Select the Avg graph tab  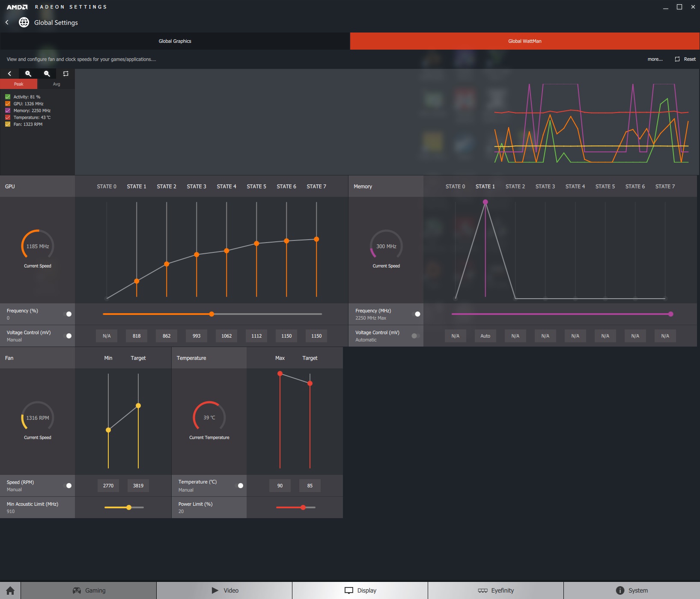56,84
